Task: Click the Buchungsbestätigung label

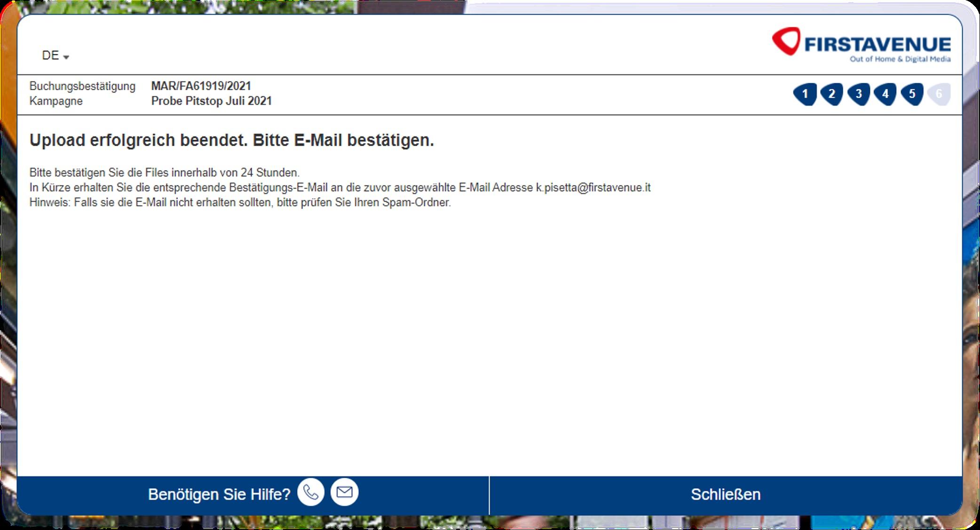Action: click(82, 86)
